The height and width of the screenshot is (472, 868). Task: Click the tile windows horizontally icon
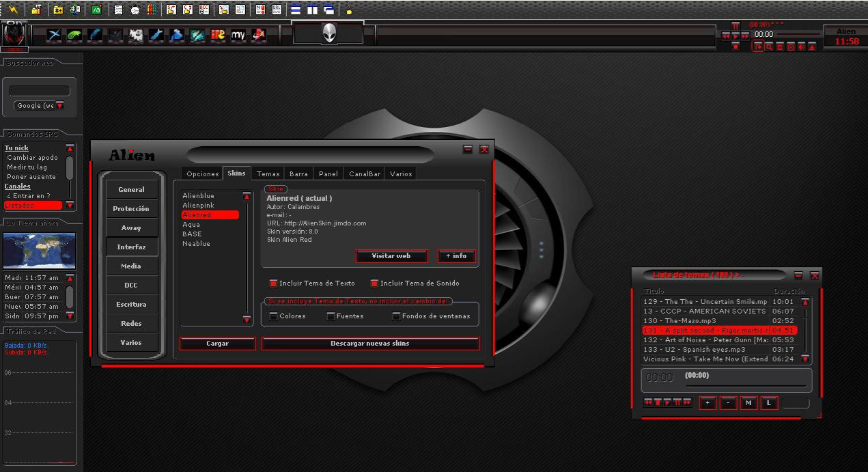(295, 10)
